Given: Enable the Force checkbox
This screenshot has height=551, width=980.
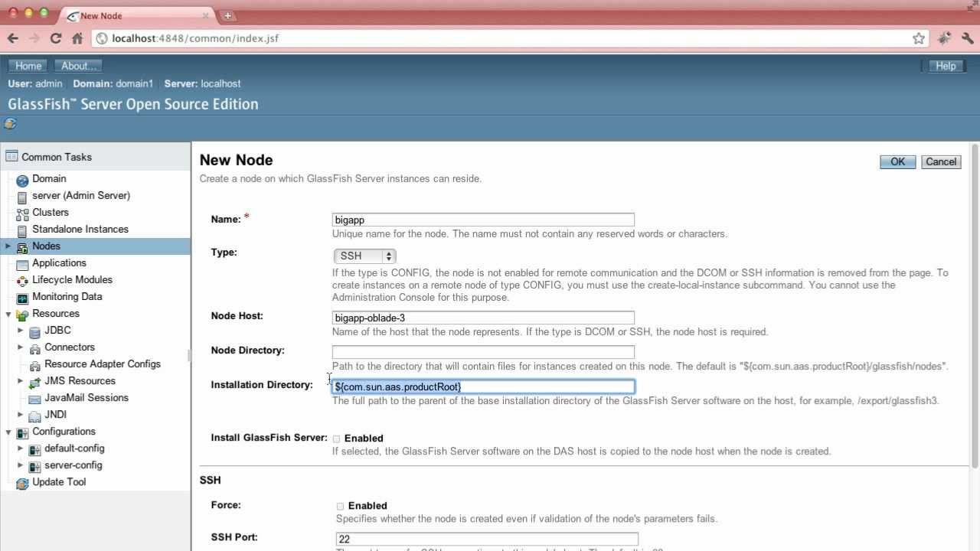Looking at the screenshot, I should pyautogui.click(x=340, y=506).
